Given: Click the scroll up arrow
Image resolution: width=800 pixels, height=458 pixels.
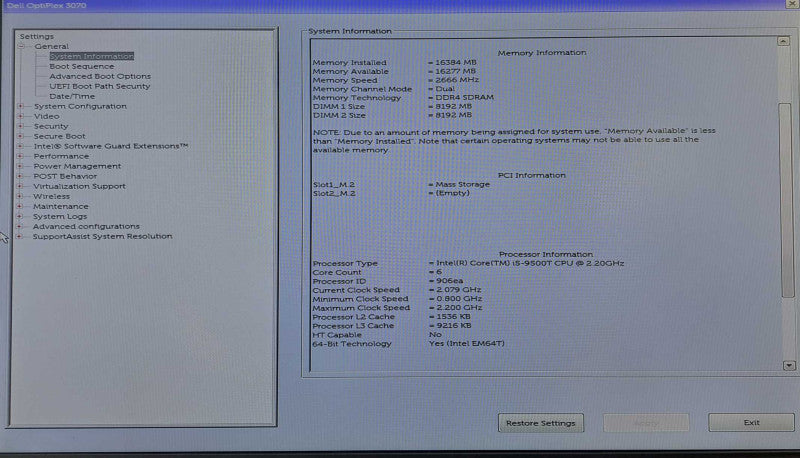Looking at the screenshot, I should pyautogui.click(x=784, y=41).
